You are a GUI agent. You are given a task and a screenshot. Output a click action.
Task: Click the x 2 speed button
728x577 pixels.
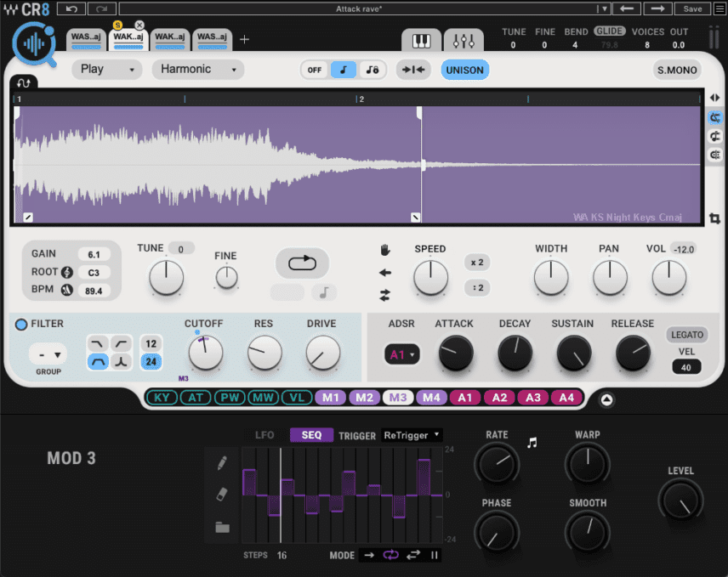point(477,263)
